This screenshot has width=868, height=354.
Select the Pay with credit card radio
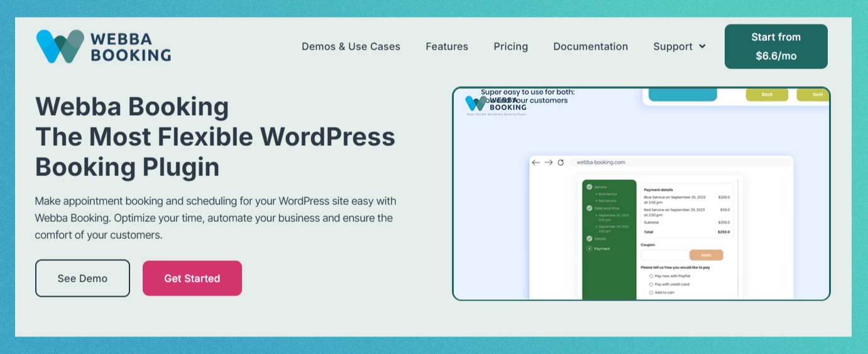coord(651,284)
